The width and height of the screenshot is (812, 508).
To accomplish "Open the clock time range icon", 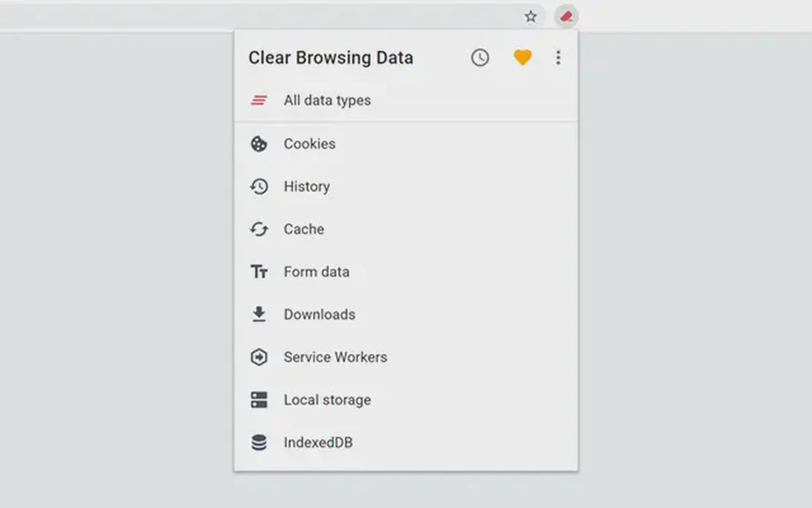I will click(x=480, y=58).
